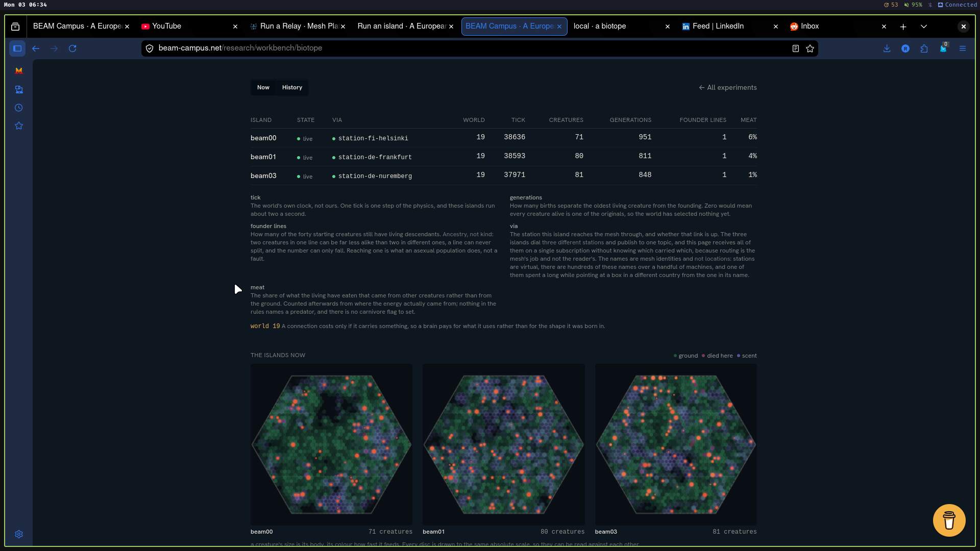Open the sidebar settings gear
Screen dimensions: 980x551
[x=19, y=534]
